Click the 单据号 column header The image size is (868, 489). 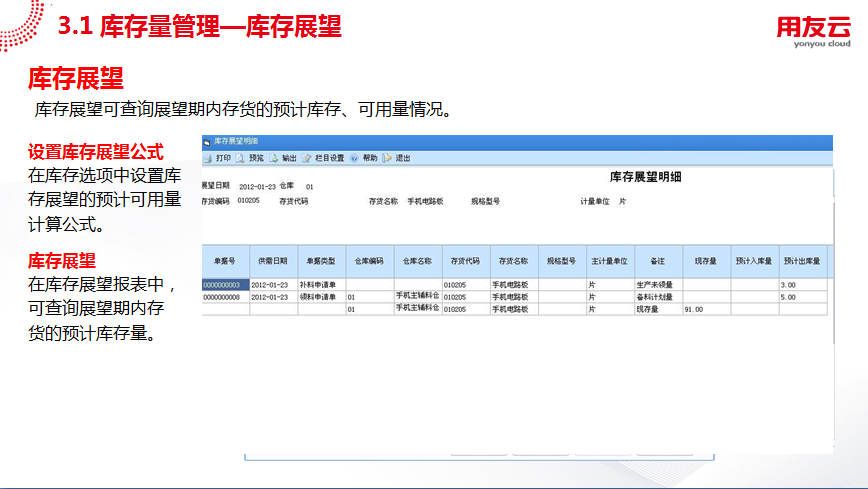(225, 261)
